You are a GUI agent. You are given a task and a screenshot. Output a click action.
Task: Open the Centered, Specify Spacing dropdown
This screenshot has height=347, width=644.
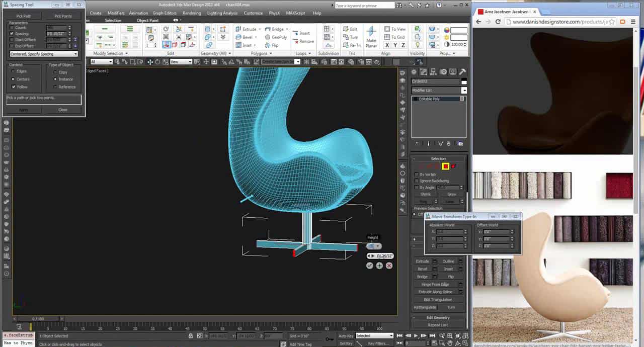(x=44, y=54)
